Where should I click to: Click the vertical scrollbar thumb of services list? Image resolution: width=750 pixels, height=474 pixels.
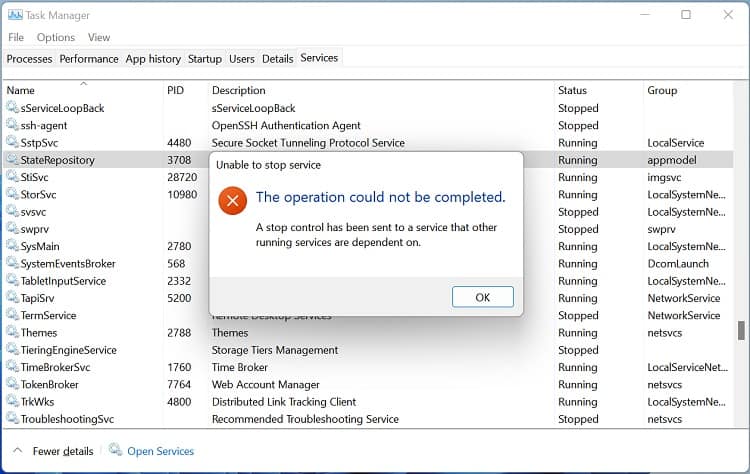pyautogui.click(x=741, y=331)
